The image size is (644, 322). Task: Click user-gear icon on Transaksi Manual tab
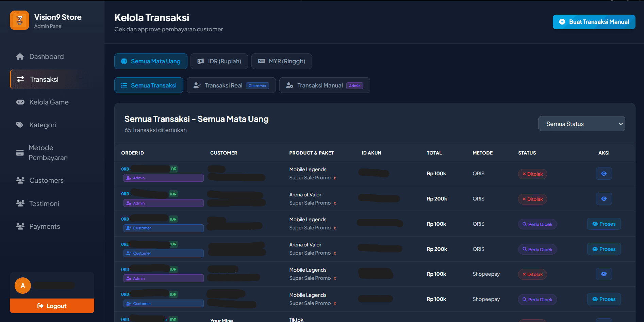290,85
